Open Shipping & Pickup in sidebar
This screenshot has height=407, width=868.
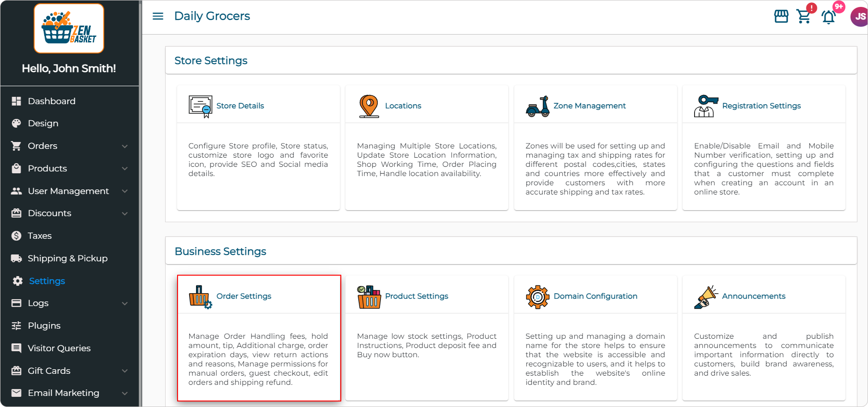click(67, 258)
